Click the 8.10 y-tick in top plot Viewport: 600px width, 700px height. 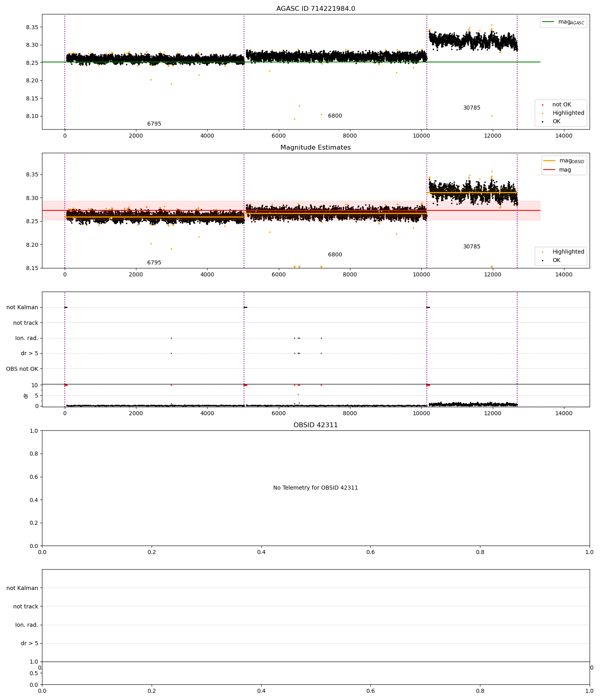click(x=32, y=116)
